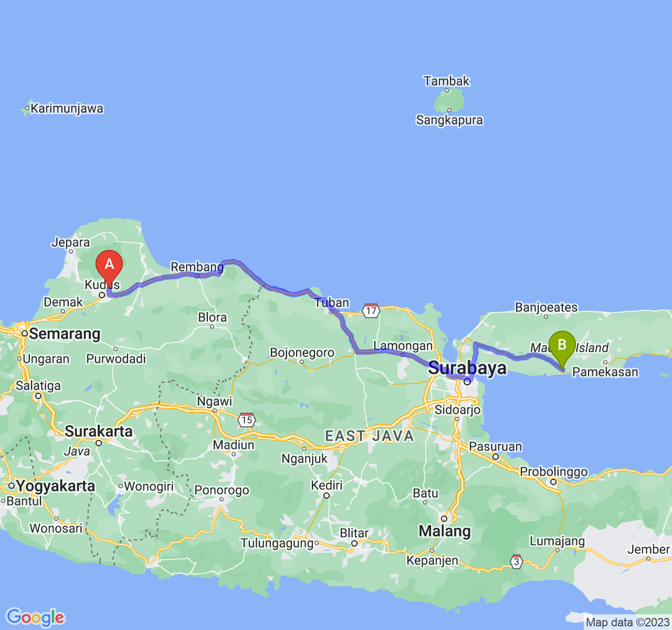The width and height of the screenshot is (672, 630).
Task: Click the Ponorogo town label
Action: (x=222, y=490)
